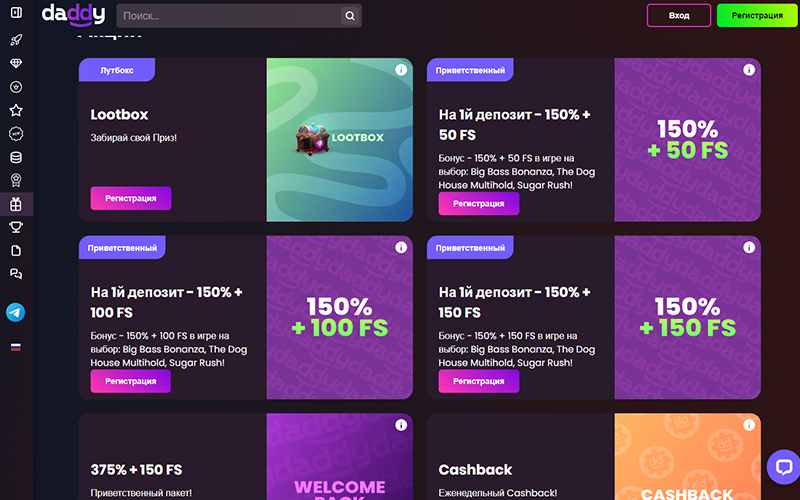Select Приветственный tag on 150 FS card
800x500 pixels.
(470, 247)
